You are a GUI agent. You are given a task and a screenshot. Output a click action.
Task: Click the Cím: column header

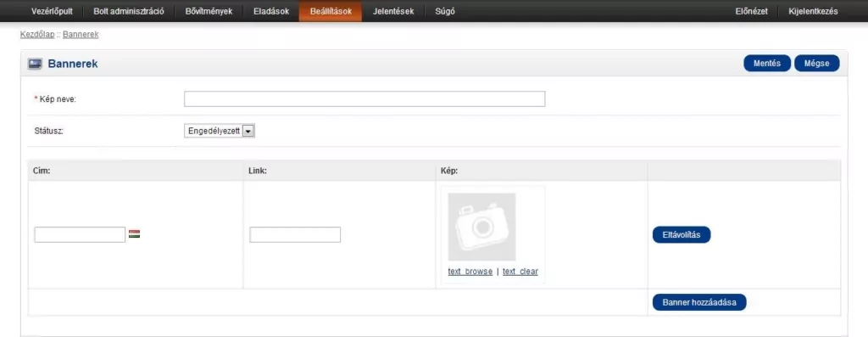pos(42,171)
